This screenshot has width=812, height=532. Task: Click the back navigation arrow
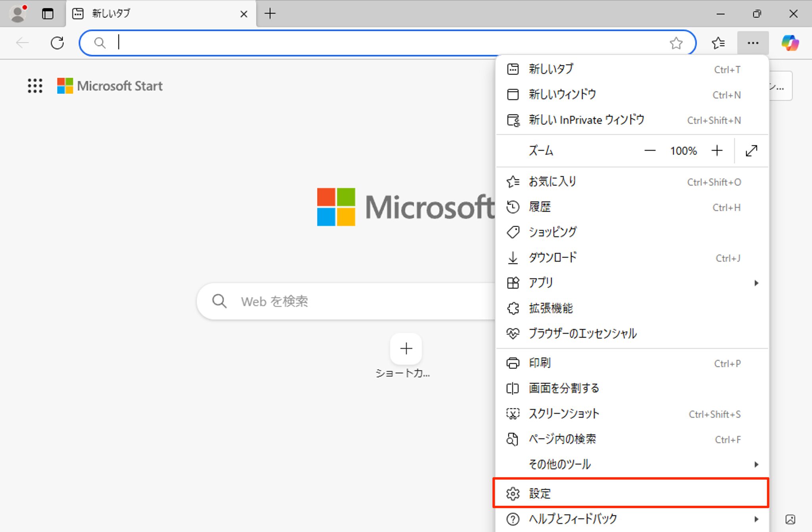(22, 43)
